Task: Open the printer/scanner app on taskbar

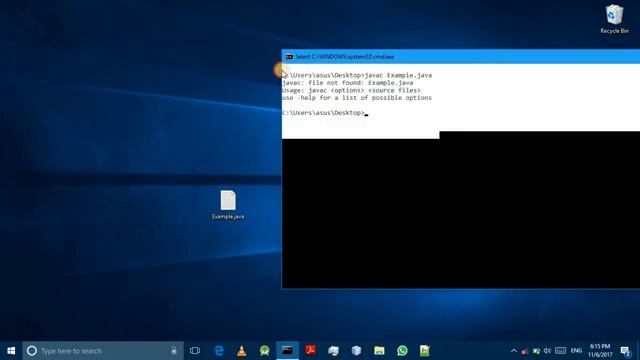Action: 333,351
